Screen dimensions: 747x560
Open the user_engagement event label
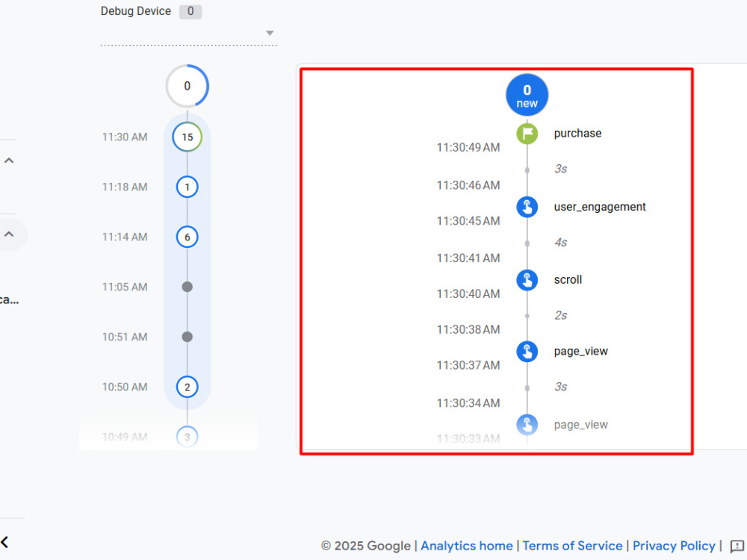(600, 207)
